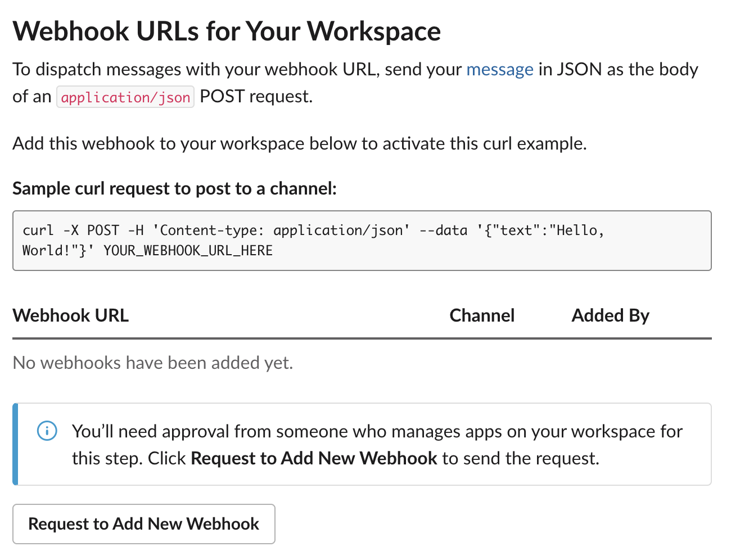The width and height of the screenshot is (731, 560).
Task: Click the blue accent bar of the approval notice
Action: [15, 444]
